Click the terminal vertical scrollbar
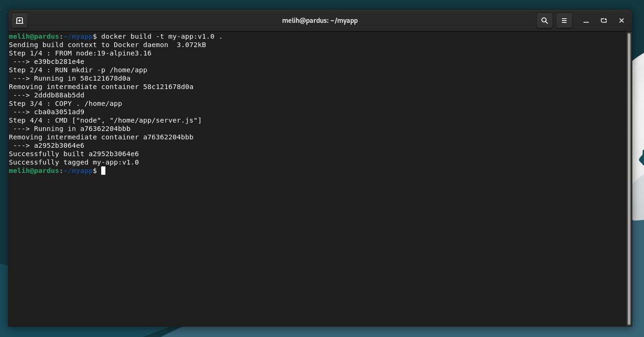 (x=629, y=179)
